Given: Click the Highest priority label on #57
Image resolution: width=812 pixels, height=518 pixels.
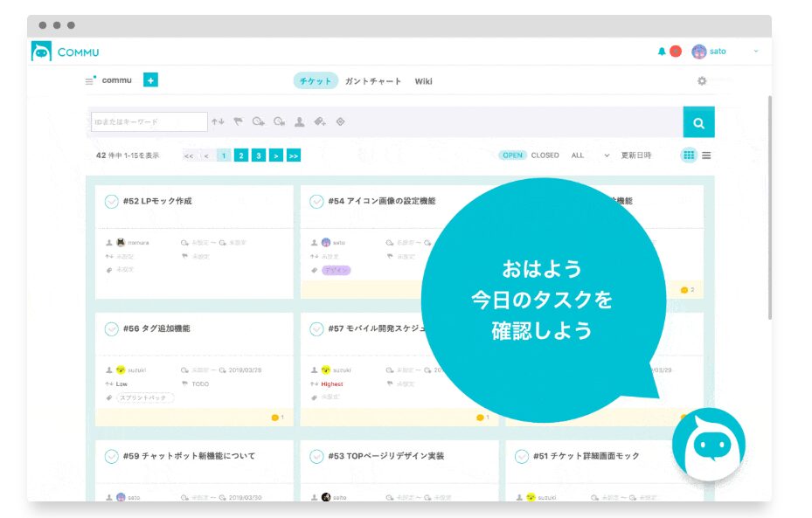Looking at the screenshot, I should 332,384.
